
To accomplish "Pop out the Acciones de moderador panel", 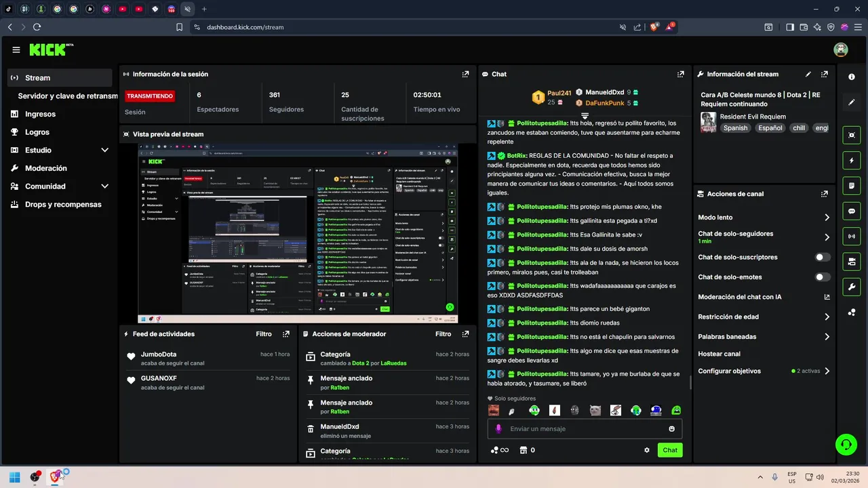I will pyautogui.click(x=465, y=334).
